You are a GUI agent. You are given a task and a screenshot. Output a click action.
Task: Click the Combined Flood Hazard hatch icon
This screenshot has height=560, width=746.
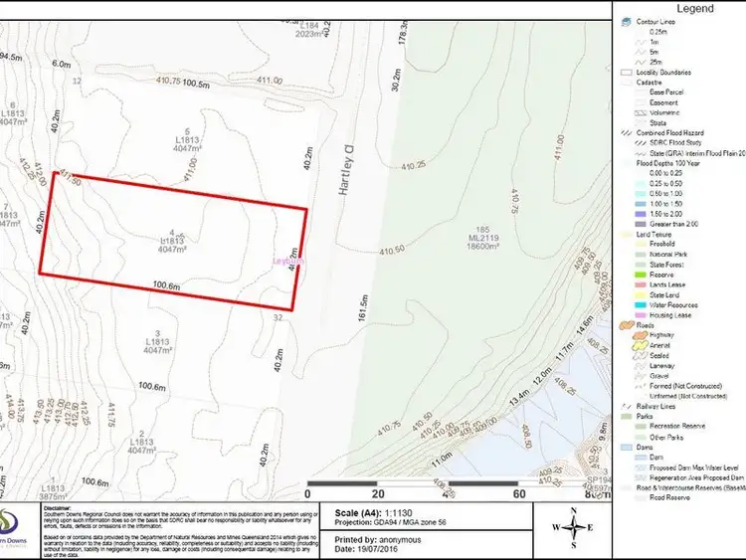pyautogui.click(x=624, y=132)
